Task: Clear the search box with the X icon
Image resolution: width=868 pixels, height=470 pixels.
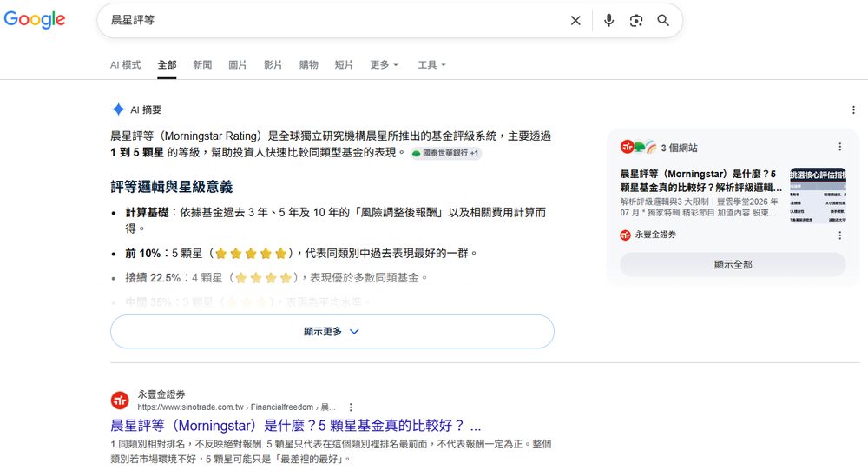Action: (x=575, y=21)
